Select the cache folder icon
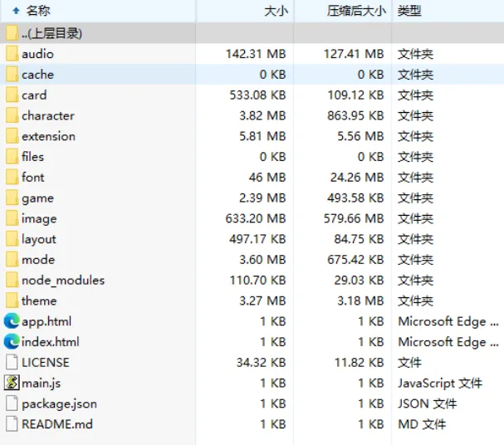This screenshot has height=445, width=504. pyautogui.click(x=12, y=74)
